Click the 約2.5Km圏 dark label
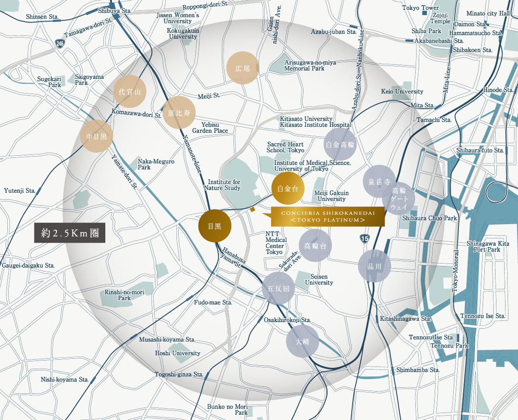 (70, 234)
